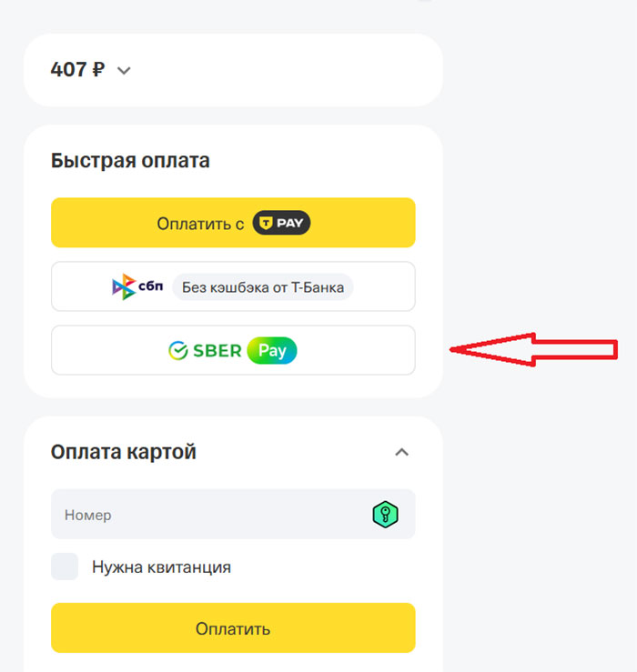Collapse the Оплата картой section chevron
The width and height of the screenshot is (637, 672).
[x=401, y=452]
